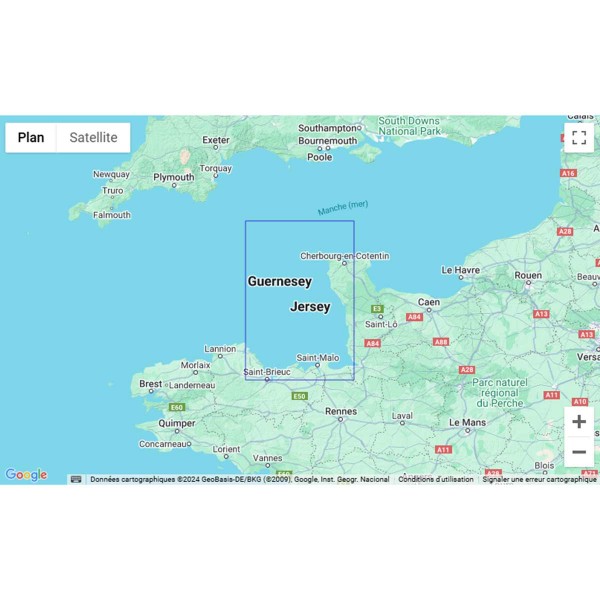Select the Jersey label on map
Viewport: 600px width, 600px height.
pos(310,307)
